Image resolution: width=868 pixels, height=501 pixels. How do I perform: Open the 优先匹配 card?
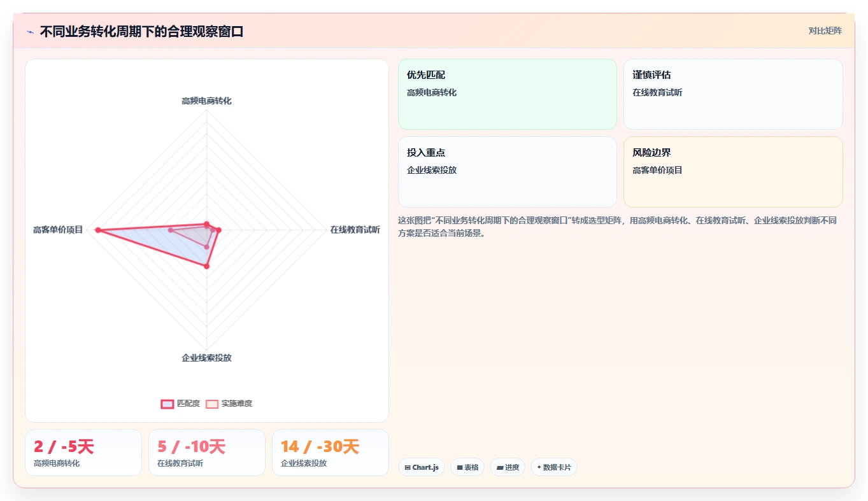(x=508, y=94)
